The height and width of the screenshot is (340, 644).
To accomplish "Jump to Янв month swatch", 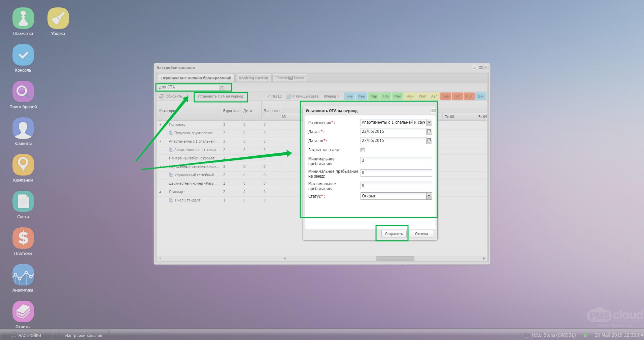I will tap(349, 96).
